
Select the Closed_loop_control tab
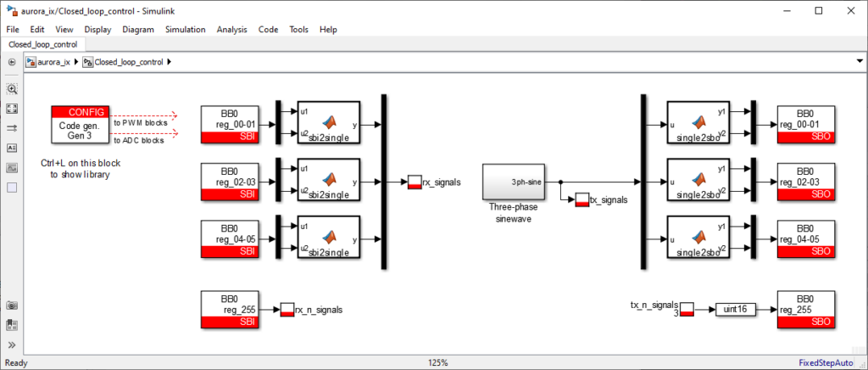42,44
